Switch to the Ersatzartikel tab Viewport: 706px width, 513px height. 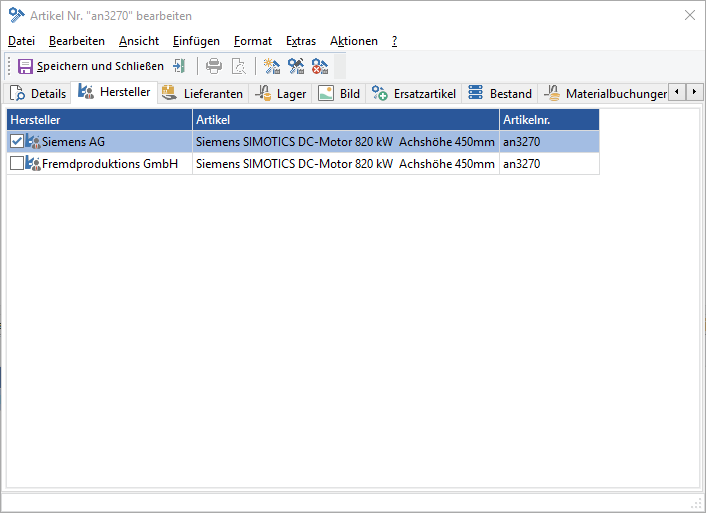(413, 93)
